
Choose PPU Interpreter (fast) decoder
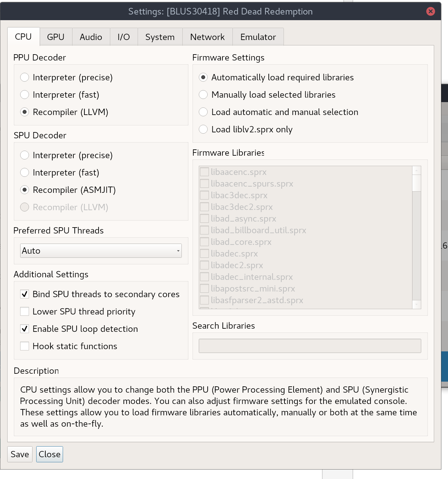(60, 95)
